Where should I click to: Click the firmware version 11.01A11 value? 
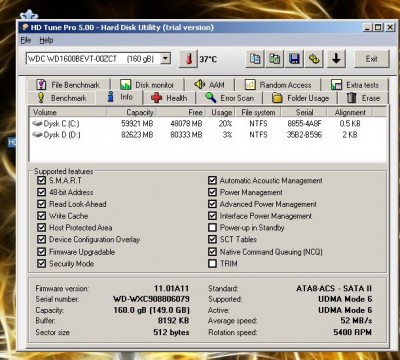[x=171, y=288]
